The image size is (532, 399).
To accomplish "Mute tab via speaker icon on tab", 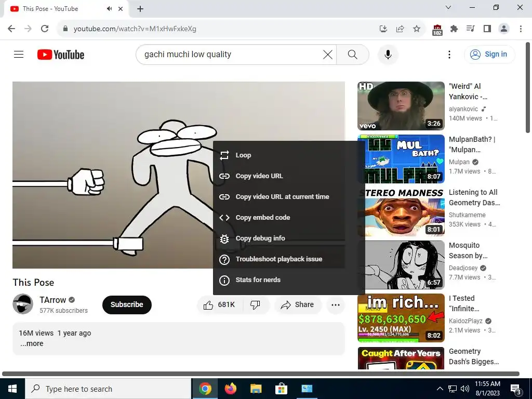I will pos(109,8).
